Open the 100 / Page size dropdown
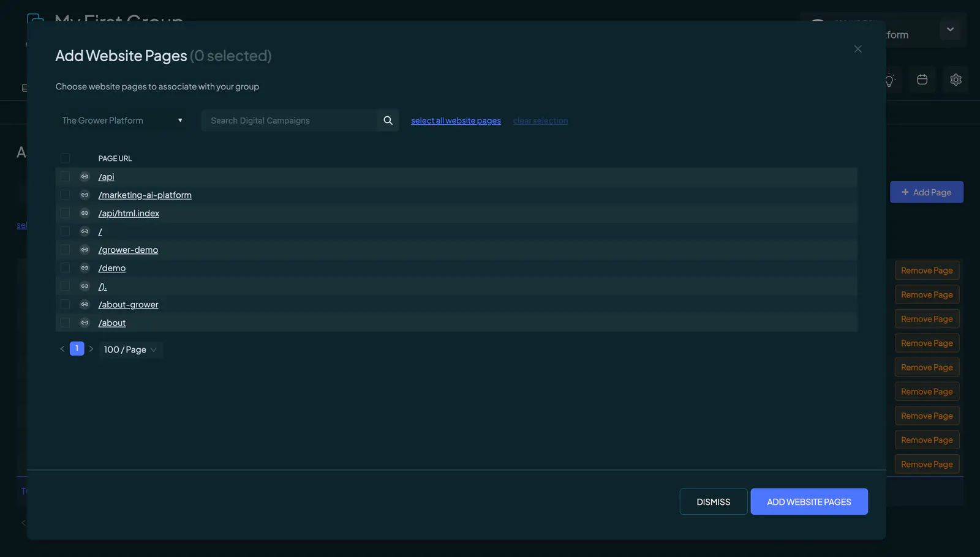The height and width of the screenshot is (557, 980). (x=130, y=350)
